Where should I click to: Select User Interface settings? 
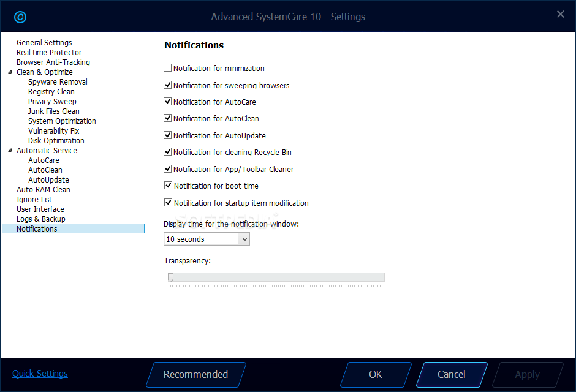(40, 209)
